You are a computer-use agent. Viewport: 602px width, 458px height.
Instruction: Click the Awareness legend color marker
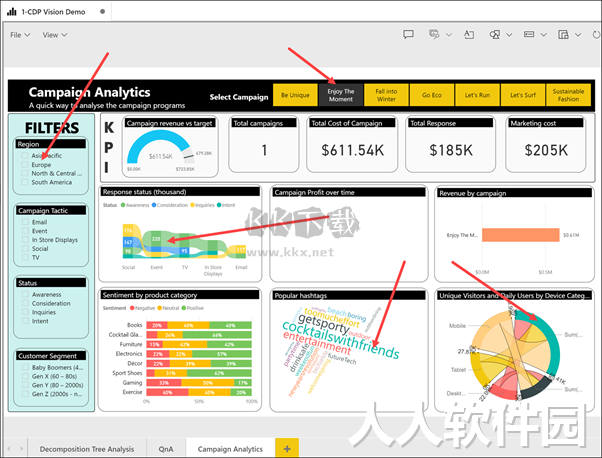pyautogui.click(x=123, y=205)
